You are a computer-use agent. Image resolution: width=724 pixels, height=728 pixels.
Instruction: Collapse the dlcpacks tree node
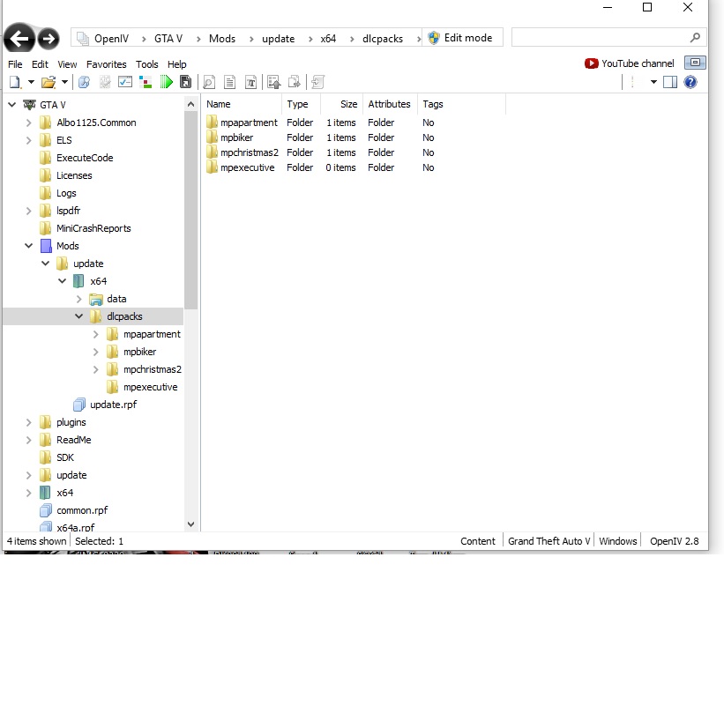point(79,316)
